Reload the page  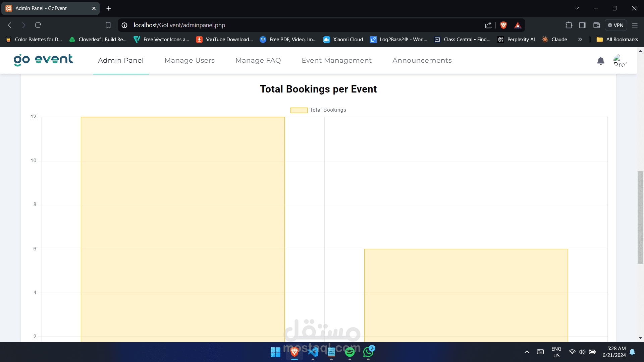pos(38,25)
